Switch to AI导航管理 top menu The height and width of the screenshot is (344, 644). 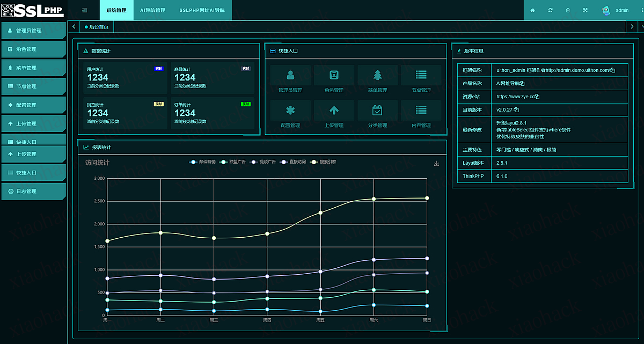(x=152, y=10)
